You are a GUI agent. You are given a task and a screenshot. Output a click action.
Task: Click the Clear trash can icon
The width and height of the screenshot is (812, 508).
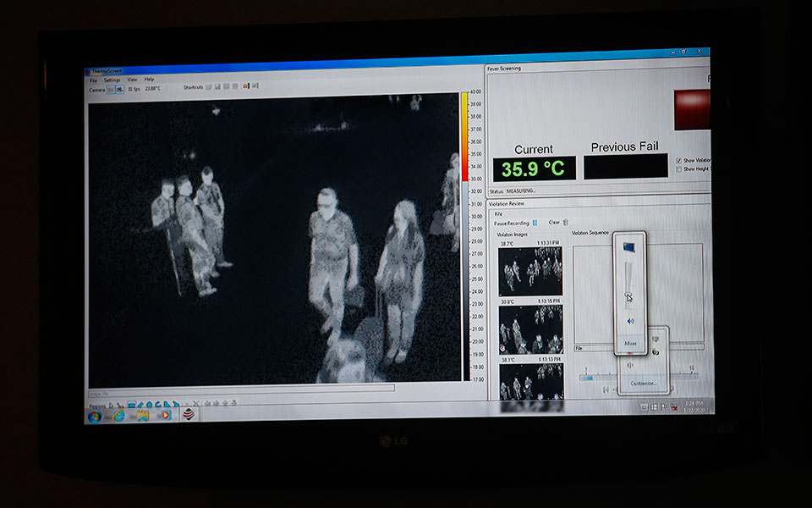coord(566,223)
